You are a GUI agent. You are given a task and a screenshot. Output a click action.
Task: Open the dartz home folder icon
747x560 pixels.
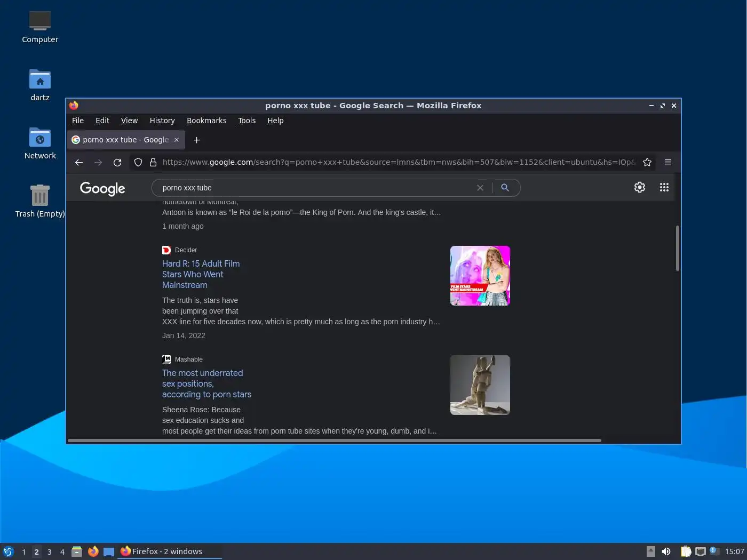point(40,85)
